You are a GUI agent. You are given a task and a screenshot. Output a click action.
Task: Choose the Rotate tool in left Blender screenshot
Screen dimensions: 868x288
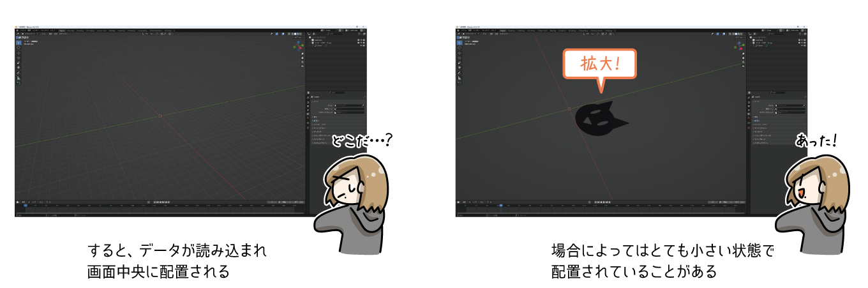point(19,58)
